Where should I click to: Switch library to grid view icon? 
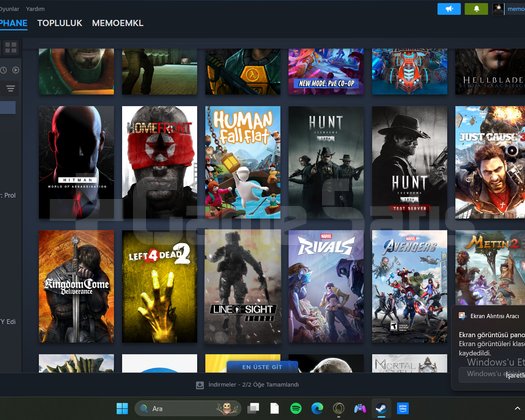click(11, 48)
